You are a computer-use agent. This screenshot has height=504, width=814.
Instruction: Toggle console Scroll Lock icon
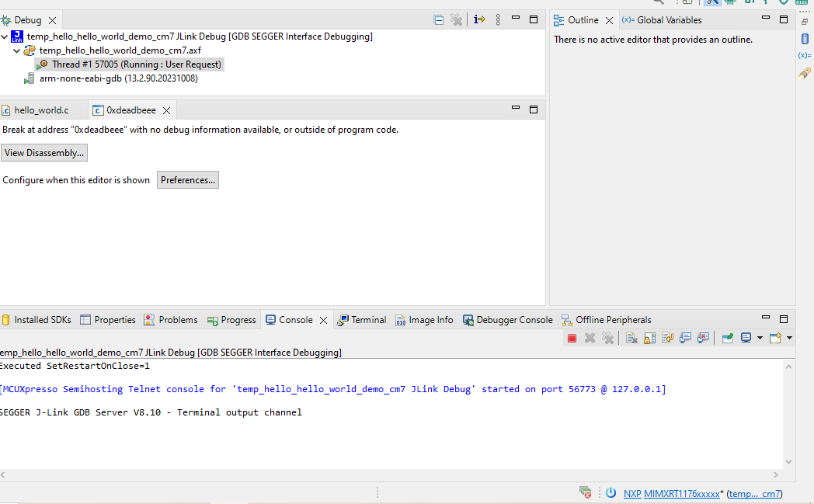[x=649, y=338]
